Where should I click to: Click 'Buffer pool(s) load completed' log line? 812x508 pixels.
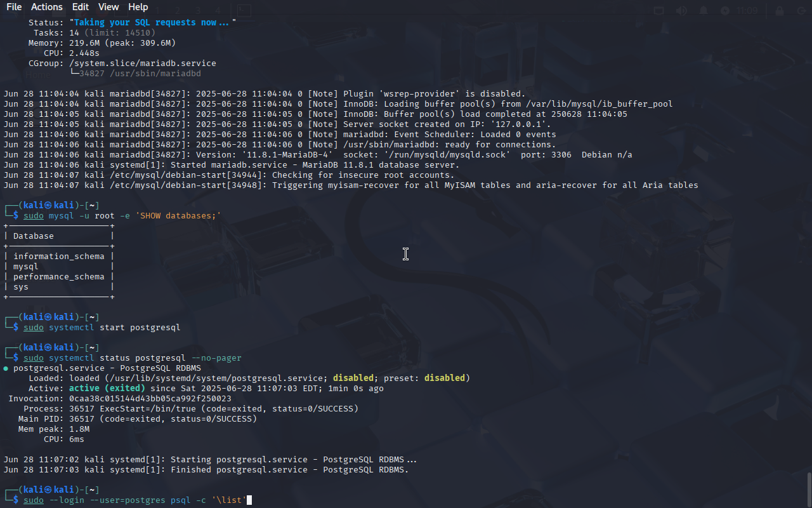(315, 114)
